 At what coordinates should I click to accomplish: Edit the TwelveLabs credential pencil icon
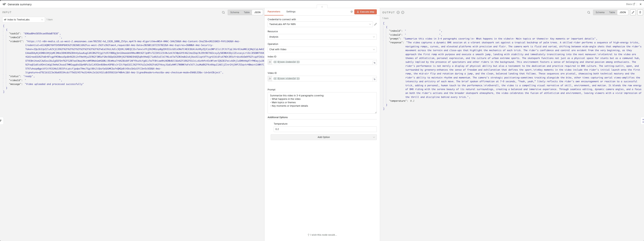point(375,24)
